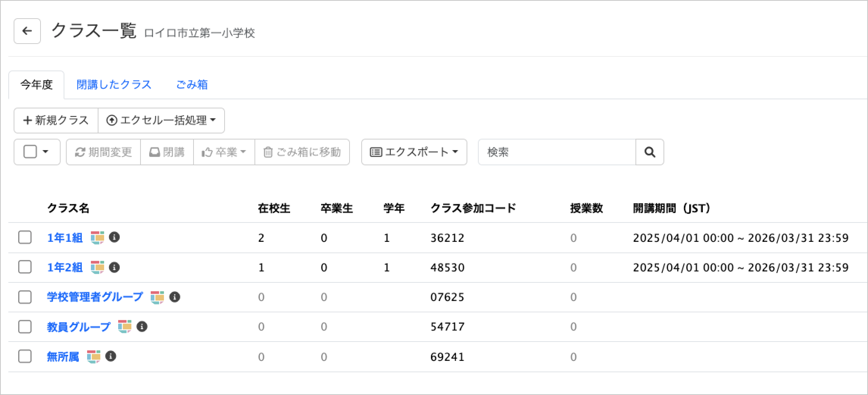
Task: Open the 1年2組 class link
Action: click(65, 268)
